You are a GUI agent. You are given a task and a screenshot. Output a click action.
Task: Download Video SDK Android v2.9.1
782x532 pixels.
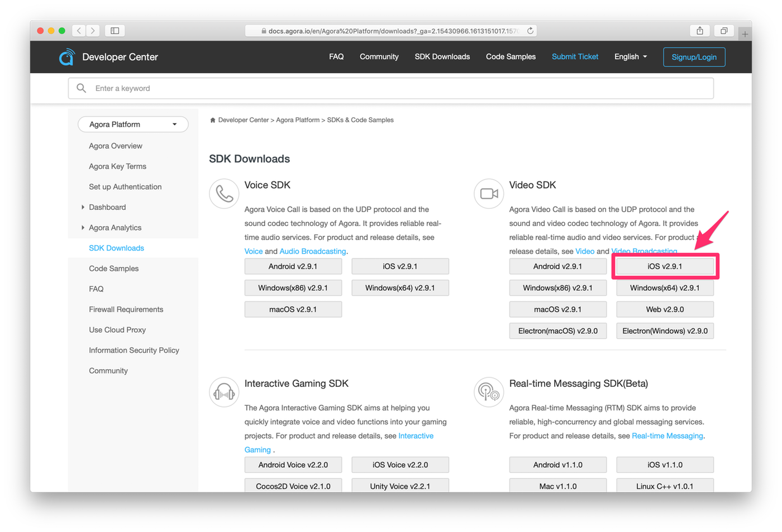click(557, 266)
